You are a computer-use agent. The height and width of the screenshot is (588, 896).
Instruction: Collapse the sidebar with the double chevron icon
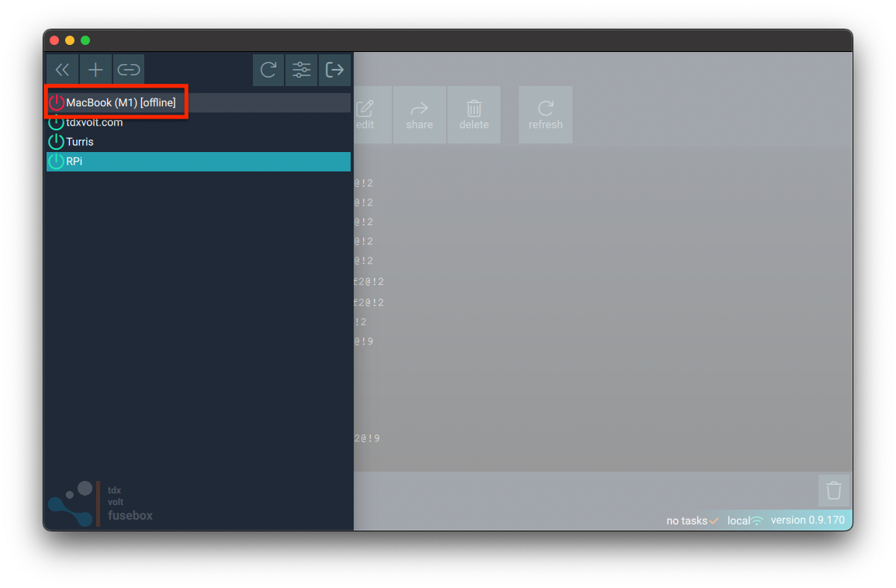coord(62,70)
